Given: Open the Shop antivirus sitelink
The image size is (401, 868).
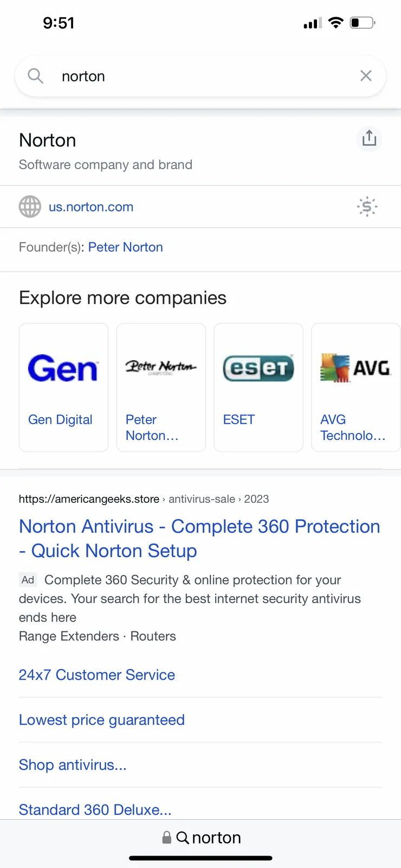Looking at the screenshot, I should (x=73, y=765).
